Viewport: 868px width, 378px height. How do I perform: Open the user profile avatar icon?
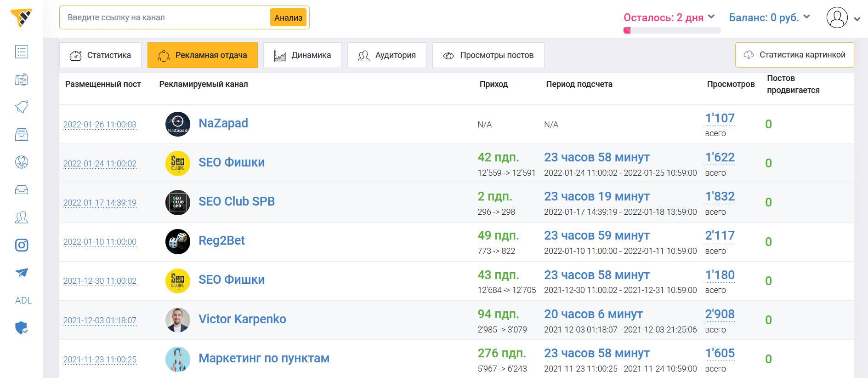(x=837, y=18)
